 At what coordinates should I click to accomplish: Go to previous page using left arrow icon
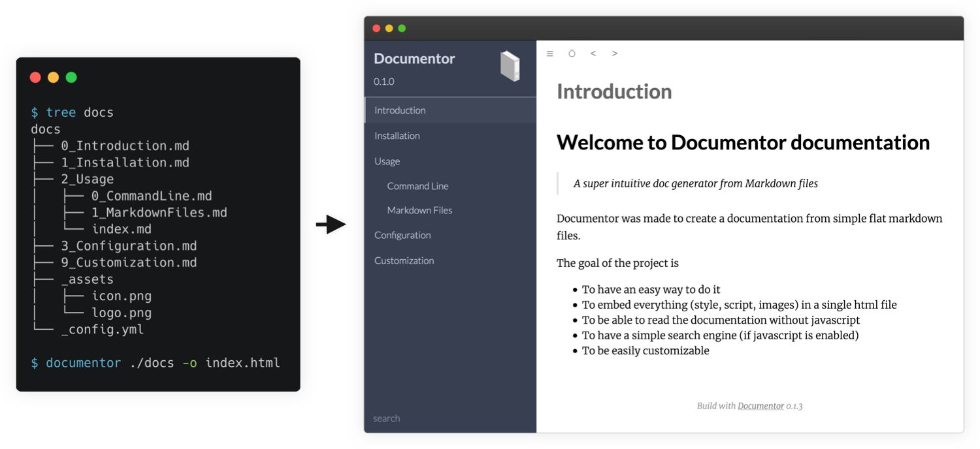tap(593, 54)
